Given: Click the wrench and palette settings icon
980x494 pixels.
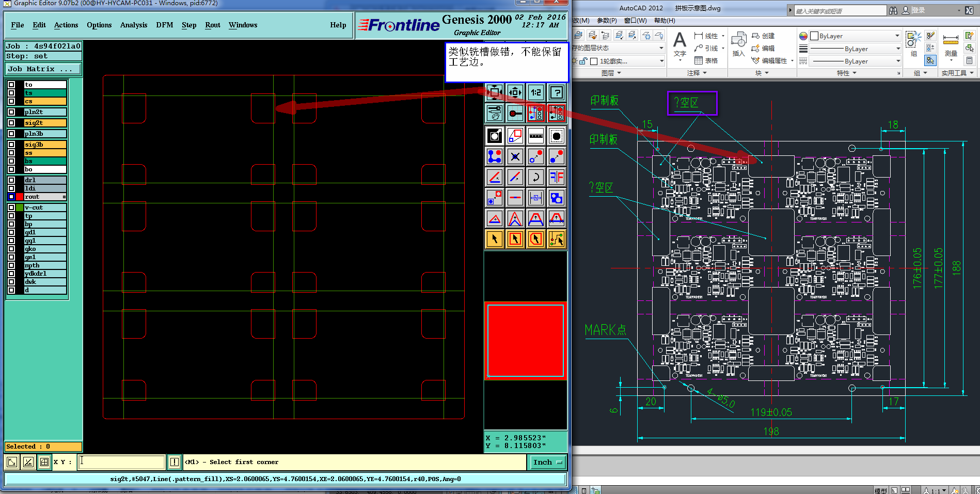Looking at the screenshot, I should [x=495, y=113].
